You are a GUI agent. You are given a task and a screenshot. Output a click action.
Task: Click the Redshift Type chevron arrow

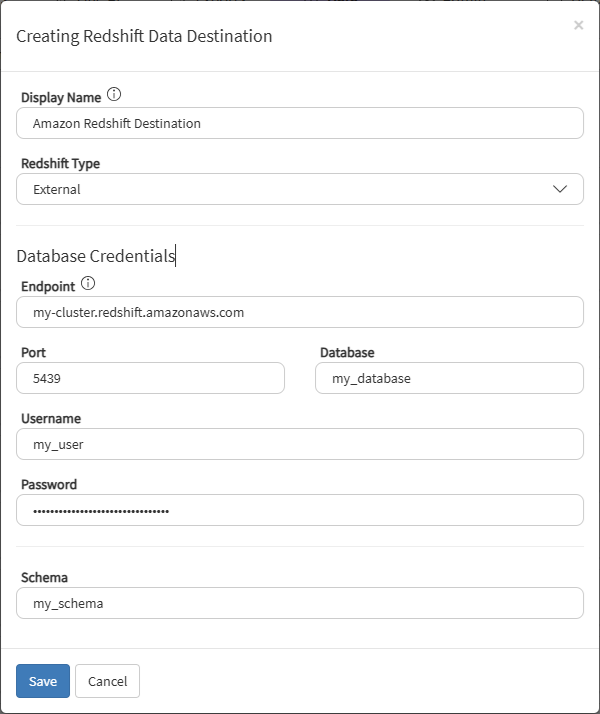tap(559, 189)
